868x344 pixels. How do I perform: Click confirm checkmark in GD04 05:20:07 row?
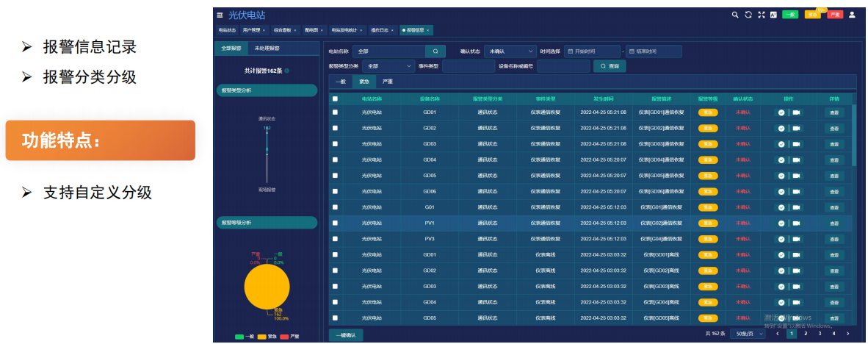click(781, 160)
